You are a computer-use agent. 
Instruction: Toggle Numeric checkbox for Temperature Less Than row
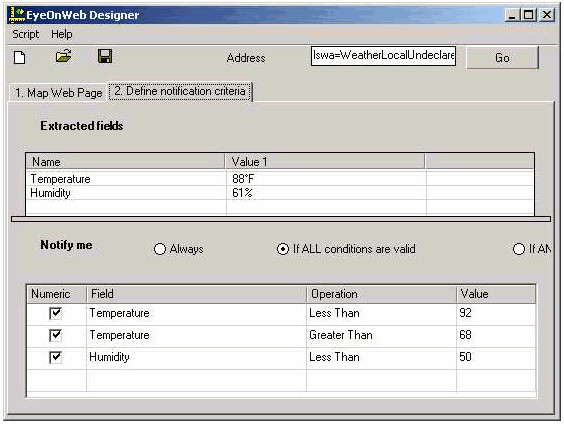[55, 313]
